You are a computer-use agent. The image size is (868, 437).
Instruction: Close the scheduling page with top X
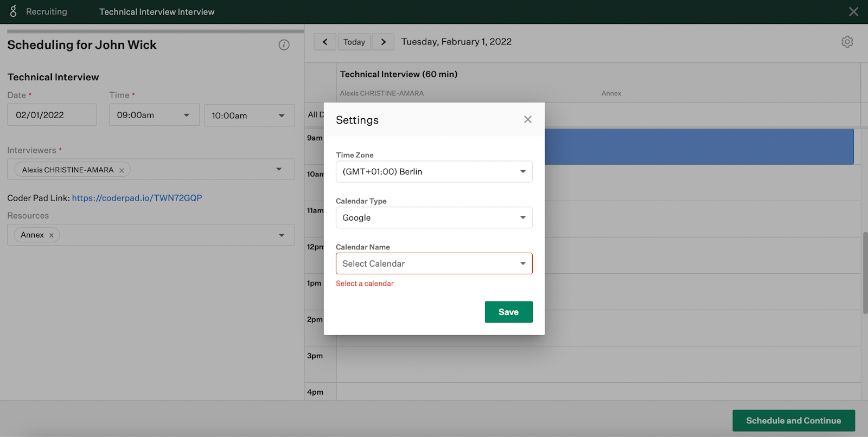[x=853, y=12]
